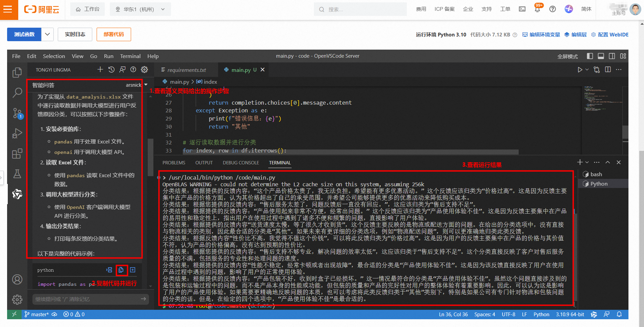The width and height of the screenshot is (644, 327).
Task: Click the chat panel vertical scrollbar
Action: [150, 157]
